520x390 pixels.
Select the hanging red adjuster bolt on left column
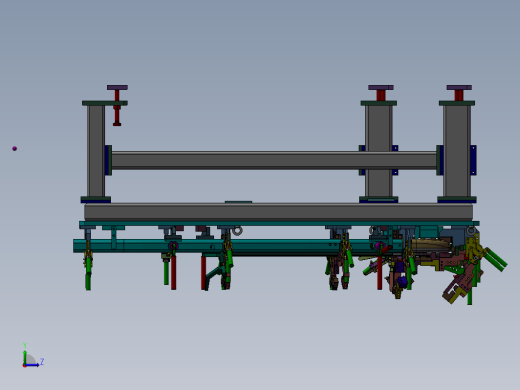(x=117, y=108)
